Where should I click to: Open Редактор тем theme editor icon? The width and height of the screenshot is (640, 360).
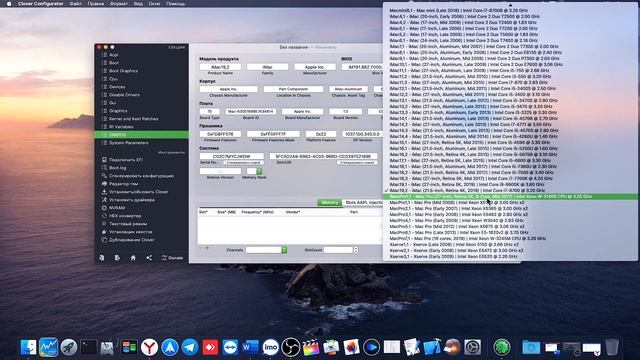[x=104, y=184]
